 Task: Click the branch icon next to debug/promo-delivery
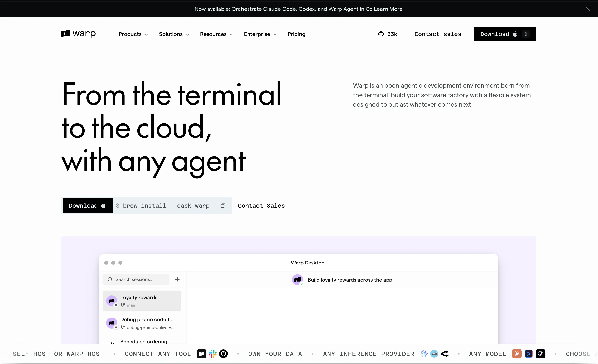tap(123, 327)
